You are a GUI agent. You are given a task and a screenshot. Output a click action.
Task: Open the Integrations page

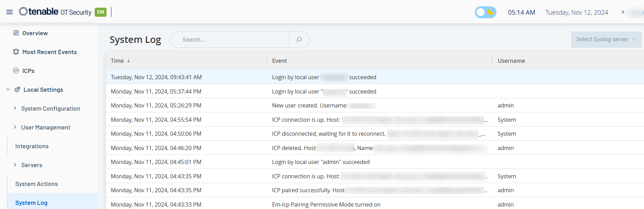[32, 146]
